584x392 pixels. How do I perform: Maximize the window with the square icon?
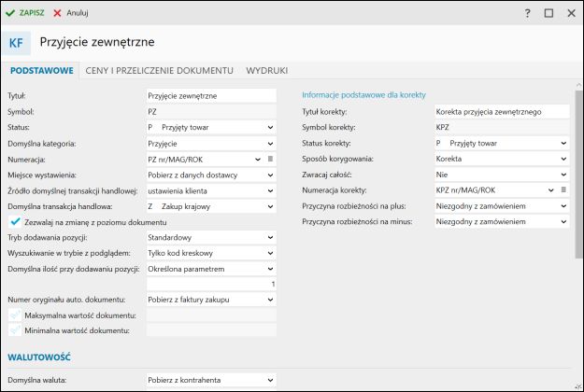point(549,13)
